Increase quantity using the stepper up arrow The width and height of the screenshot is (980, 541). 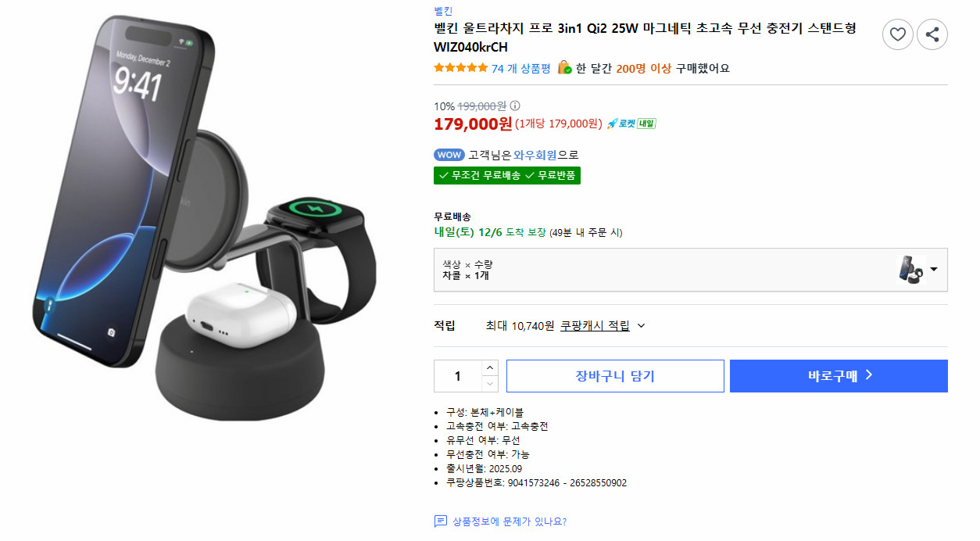coord(492,369)
